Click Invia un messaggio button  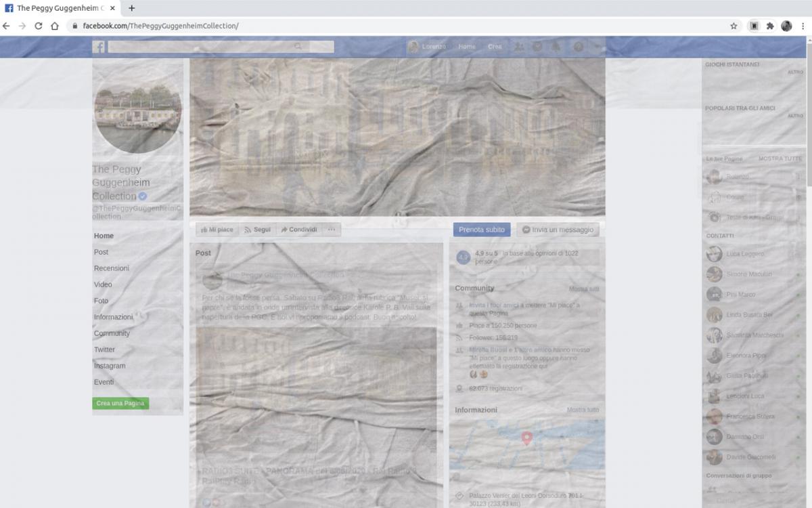tap(558, 230)
